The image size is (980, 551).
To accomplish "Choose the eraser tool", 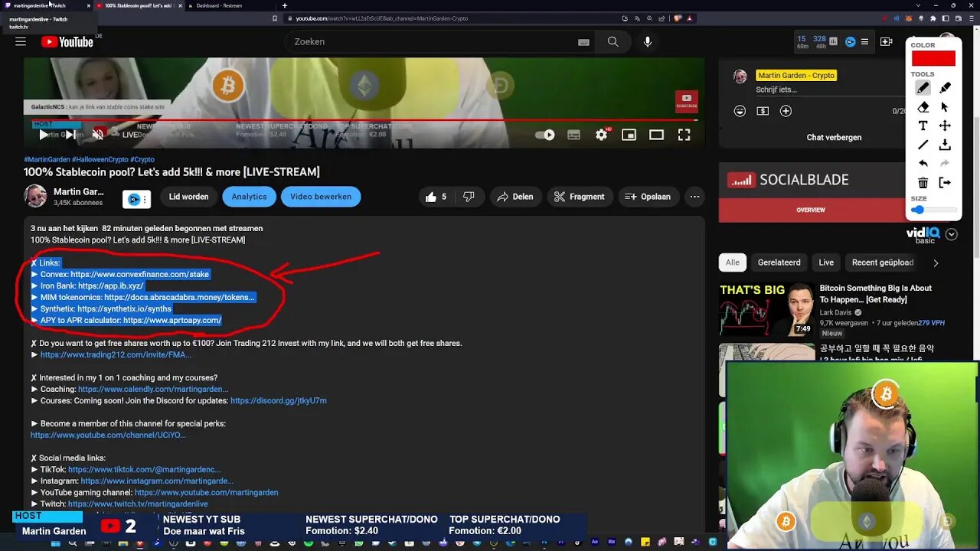I will click(x=923, y=107).
